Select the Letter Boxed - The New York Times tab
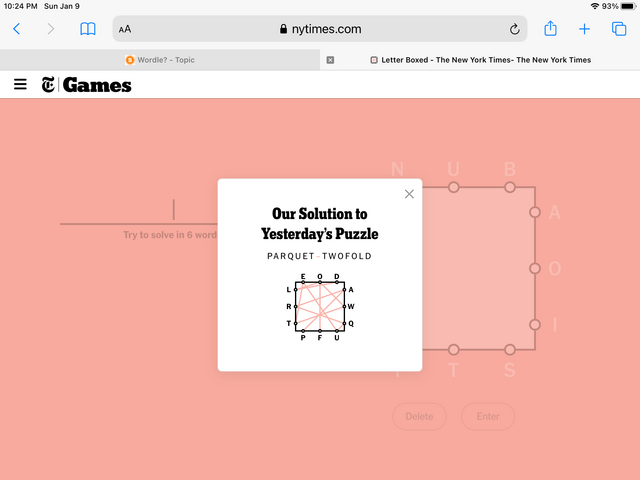 tap(480, 60)
